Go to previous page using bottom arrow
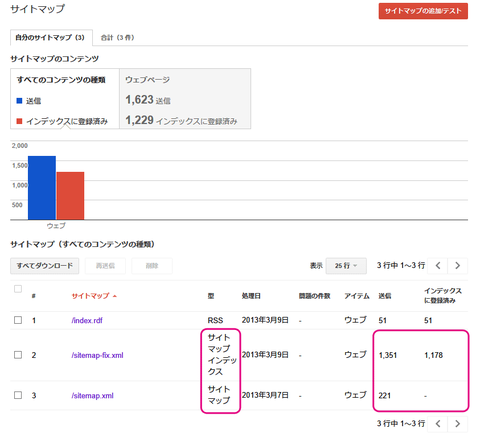480x433 pixels. pos(438,424)
